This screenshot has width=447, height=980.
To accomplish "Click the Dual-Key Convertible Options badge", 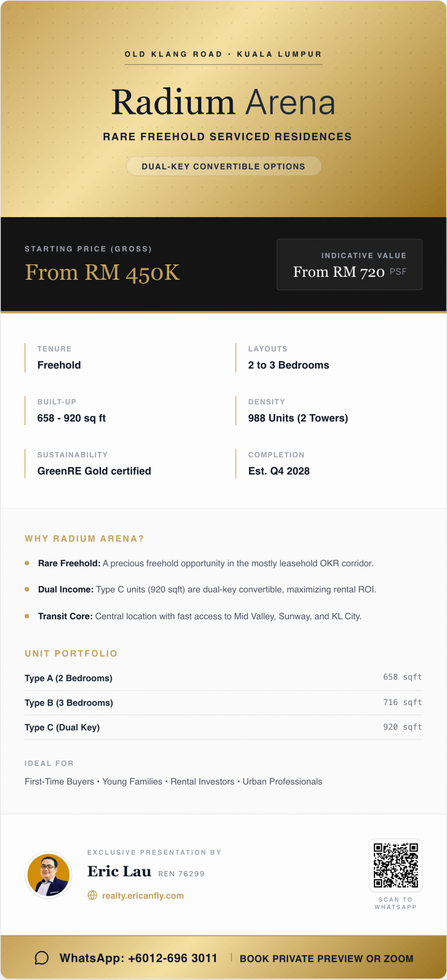I will [x=223, y=166].
